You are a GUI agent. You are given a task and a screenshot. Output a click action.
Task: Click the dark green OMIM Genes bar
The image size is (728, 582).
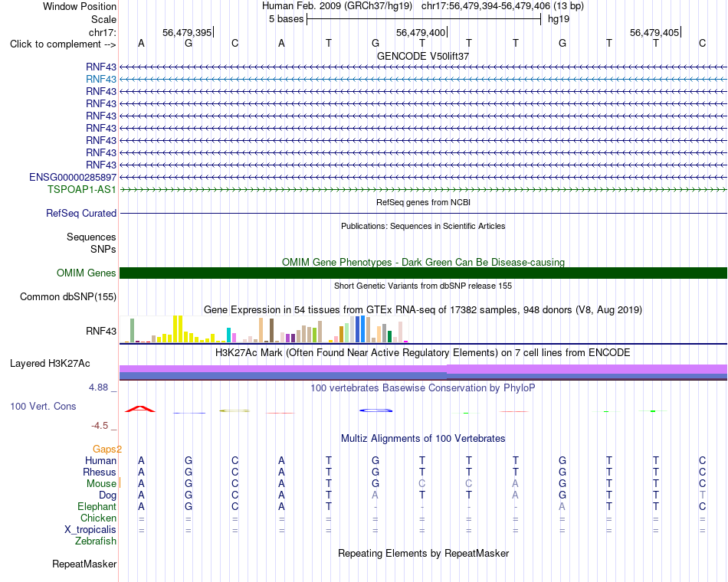pos(423,273)
